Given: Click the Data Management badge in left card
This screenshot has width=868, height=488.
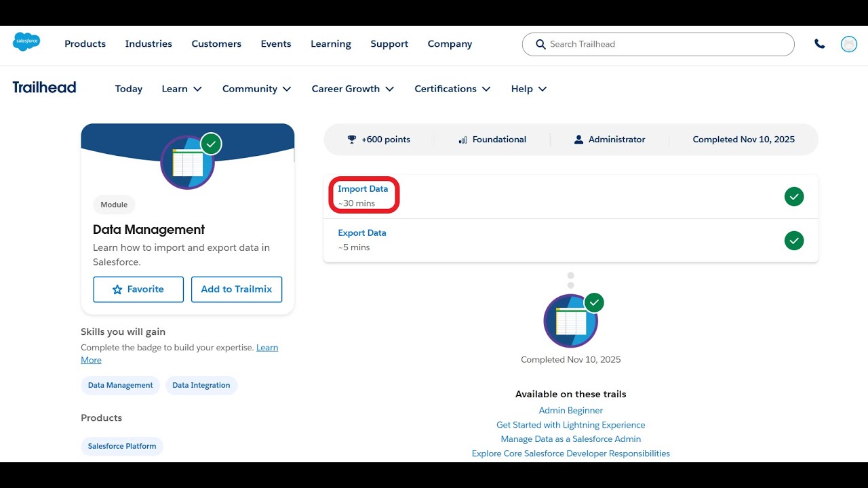Looking at the screenshot, I should [187, 163].
